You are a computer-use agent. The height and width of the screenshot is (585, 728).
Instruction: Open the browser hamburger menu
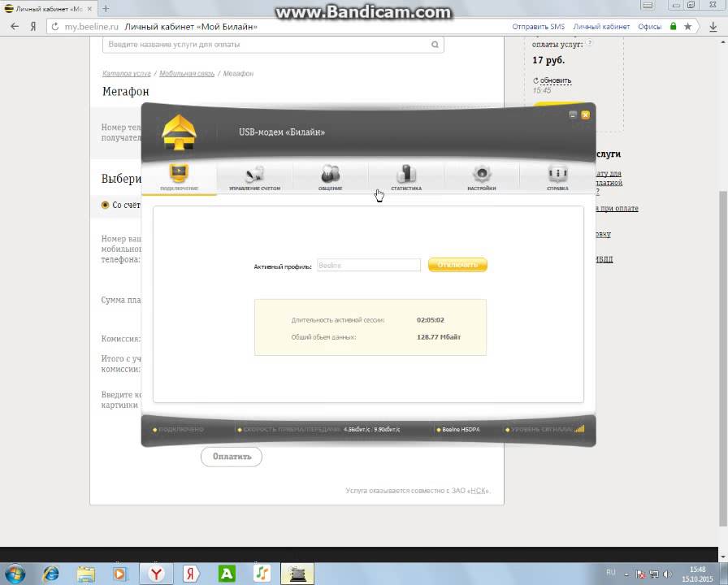pos(648,5)
